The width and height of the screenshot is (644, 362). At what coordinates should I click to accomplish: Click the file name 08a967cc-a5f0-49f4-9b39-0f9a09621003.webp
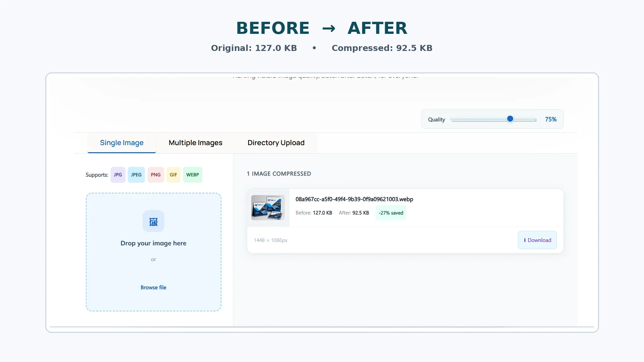354,199
